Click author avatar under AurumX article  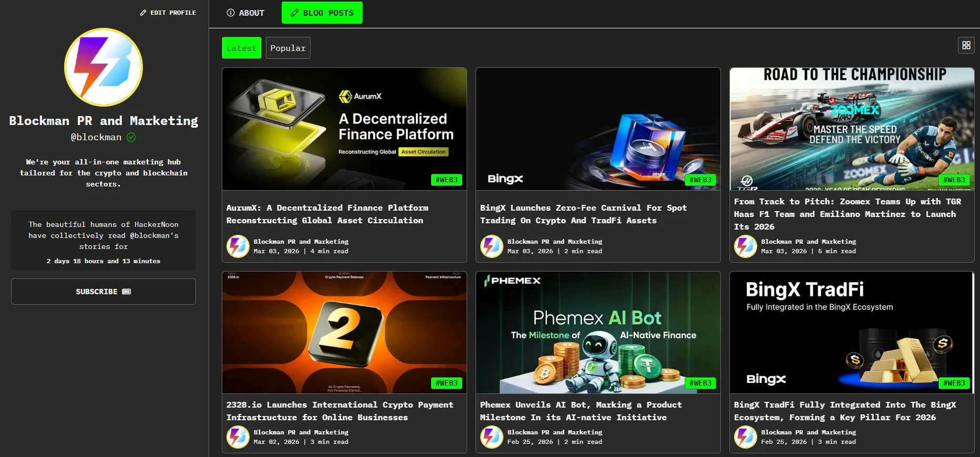[x=238, y=246]
